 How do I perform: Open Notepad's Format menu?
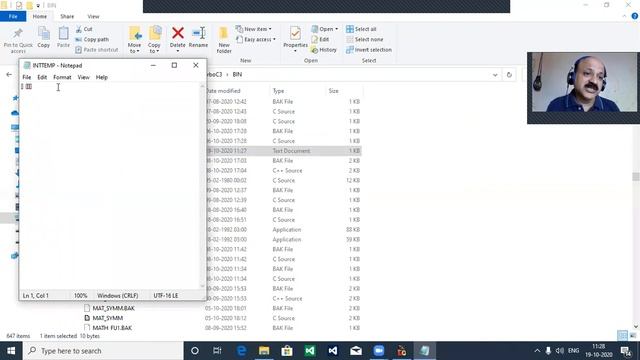point(62,77)
